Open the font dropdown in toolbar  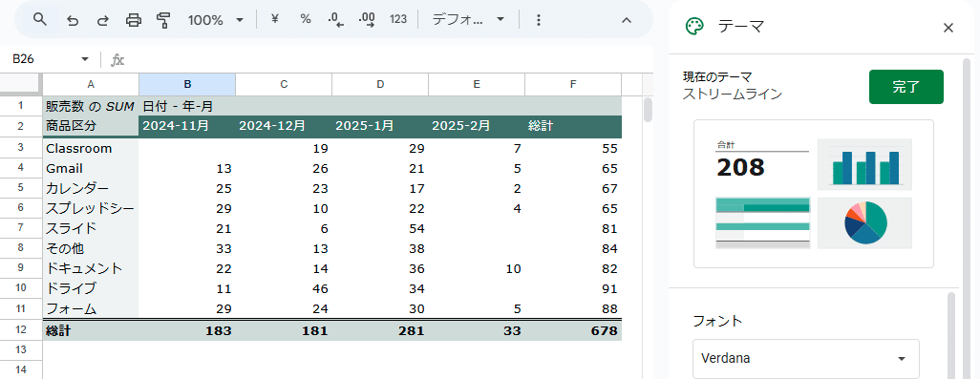click(467, 19)
